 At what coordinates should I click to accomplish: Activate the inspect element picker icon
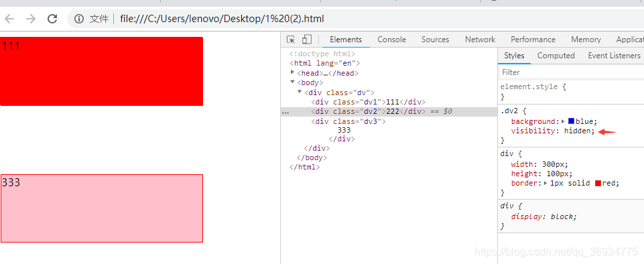pyautogui.click(x=291, y=40)
